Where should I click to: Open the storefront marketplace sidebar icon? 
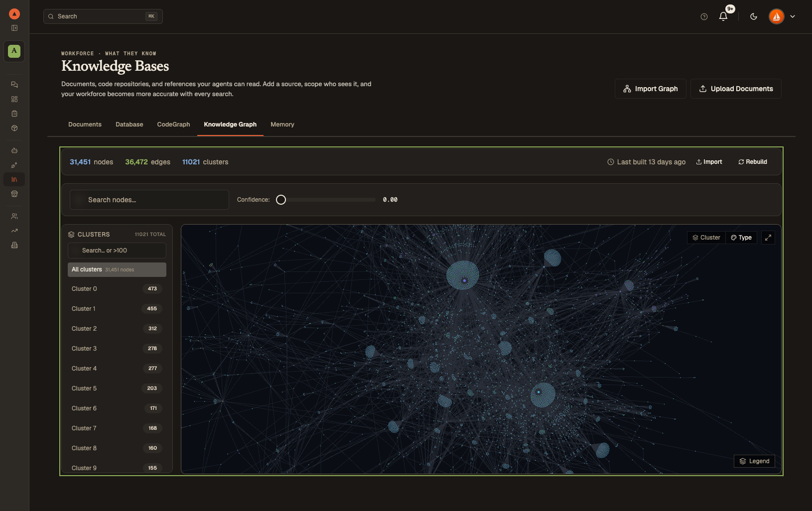coord(14,194)
